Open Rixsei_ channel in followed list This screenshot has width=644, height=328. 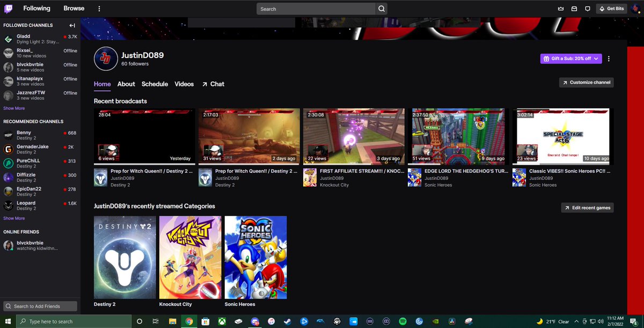pyautogui.click(x=40, y=53)
